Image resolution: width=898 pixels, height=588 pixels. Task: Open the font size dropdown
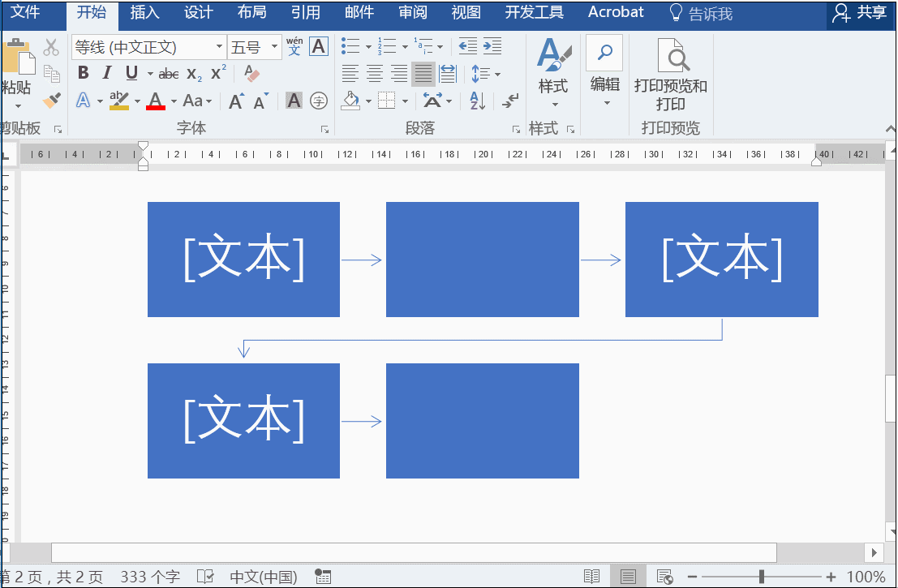point(275,46)
